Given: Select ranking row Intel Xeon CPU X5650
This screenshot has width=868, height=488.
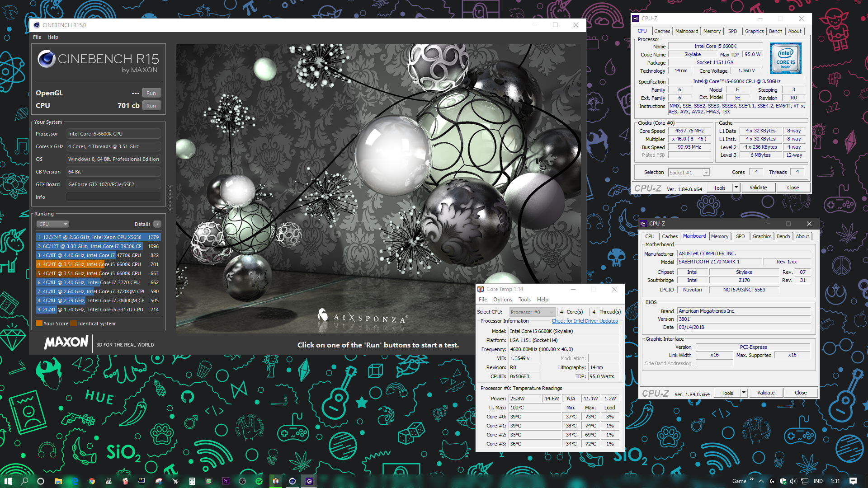Looking at the screenshot, I should tap(98, 237).
